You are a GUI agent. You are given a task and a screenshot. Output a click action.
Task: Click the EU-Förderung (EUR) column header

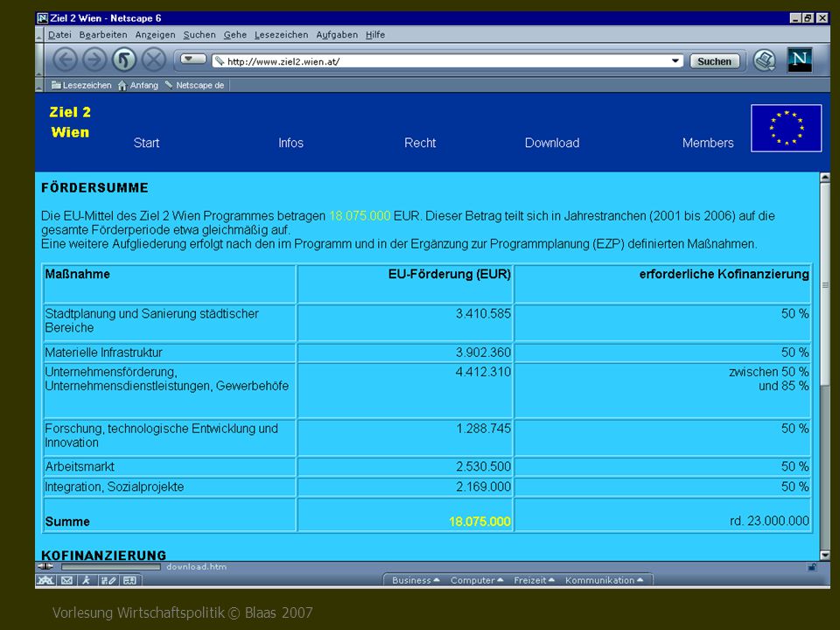coord(450,274)
